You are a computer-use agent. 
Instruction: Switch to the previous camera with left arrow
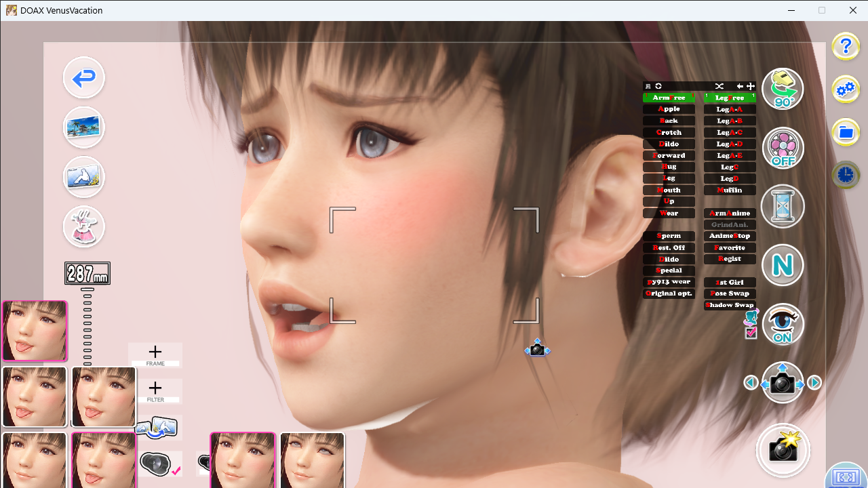tap(751, 383)
